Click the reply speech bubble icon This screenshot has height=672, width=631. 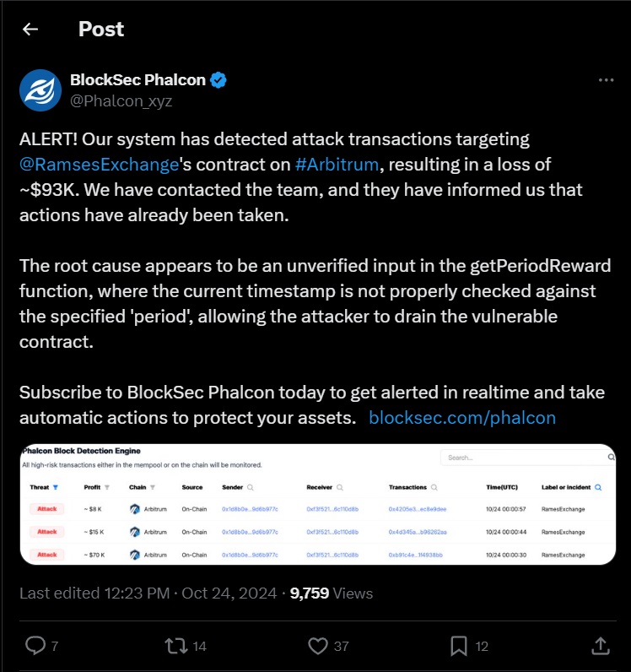pos(35,646)
